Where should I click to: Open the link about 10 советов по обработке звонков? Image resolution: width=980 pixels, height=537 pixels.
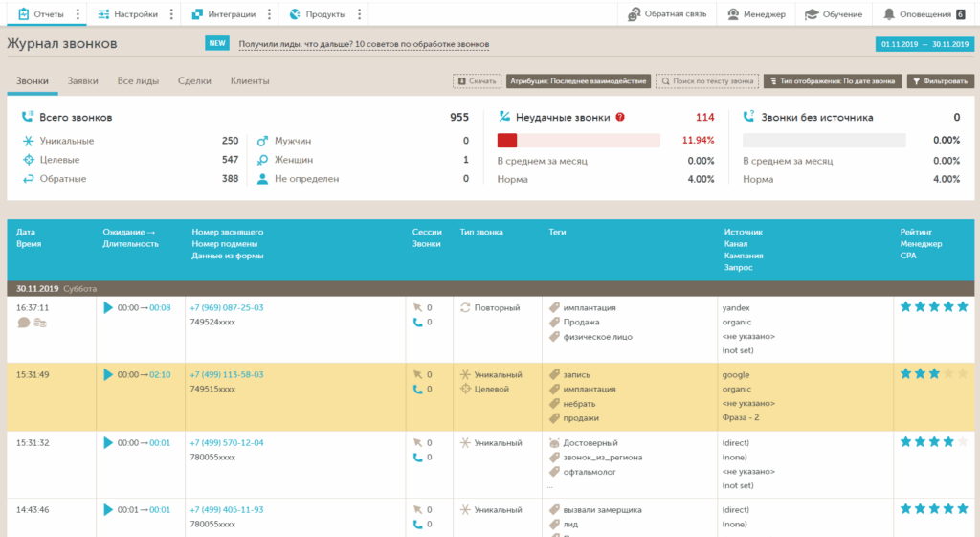[364, 44]
